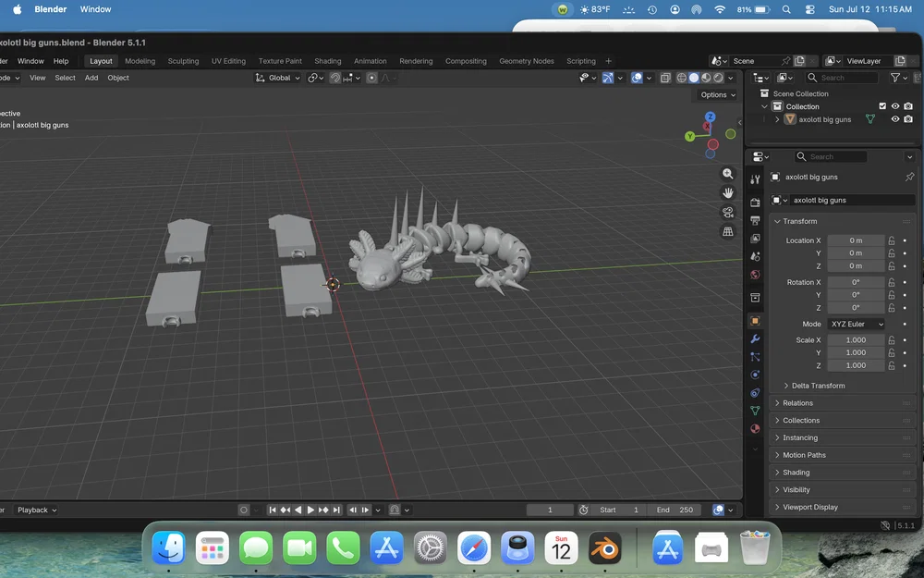Screen dimensions: 924x578
Task: Toggle viewport gizmos display
Action: click(x=608, y=78)
